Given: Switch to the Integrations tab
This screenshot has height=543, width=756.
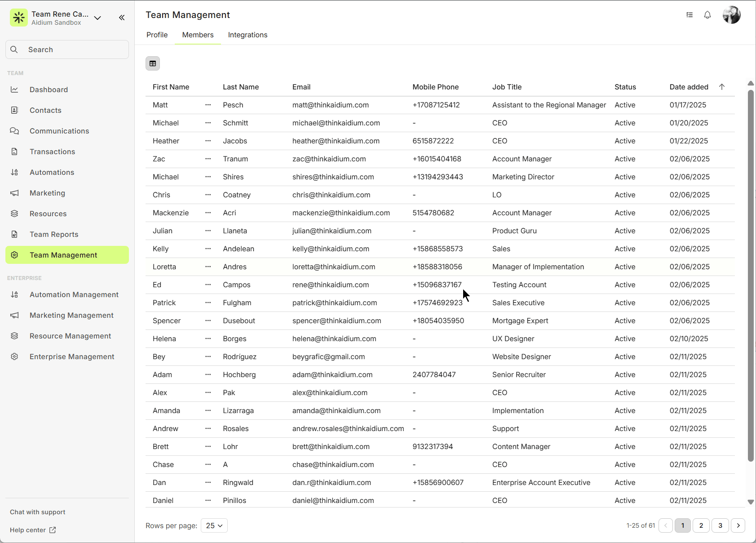Looking at the screenshot, I should click(x=248, y=35).
